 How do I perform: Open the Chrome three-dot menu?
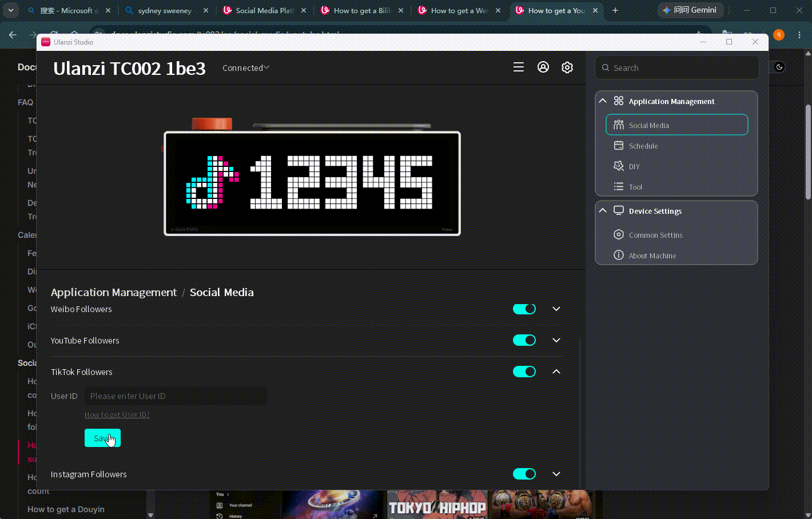coord(799,35)
